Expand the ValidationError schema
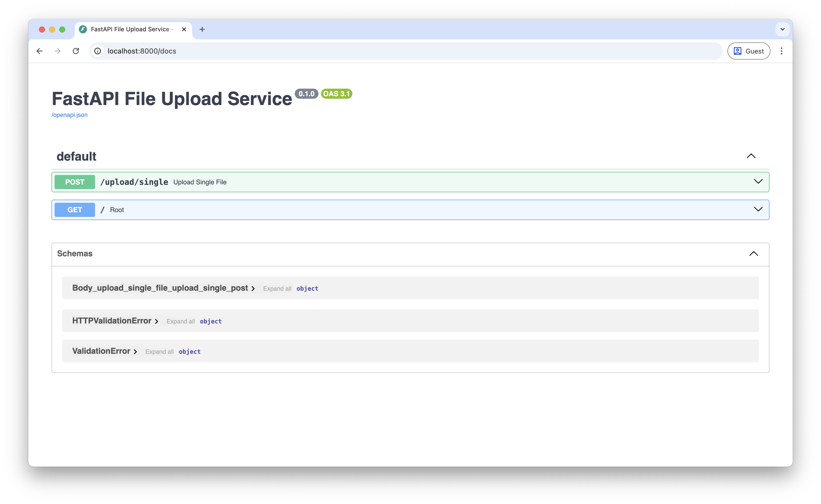Image resolution: width=821 pixels, height=504 pixels. click(135, 351)
